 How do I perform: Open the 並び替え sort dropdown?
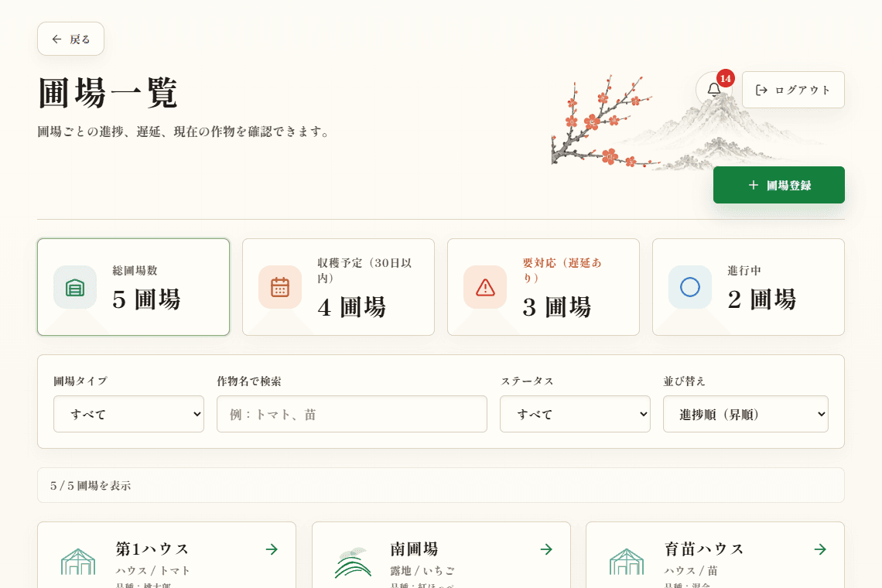point(746,414)
